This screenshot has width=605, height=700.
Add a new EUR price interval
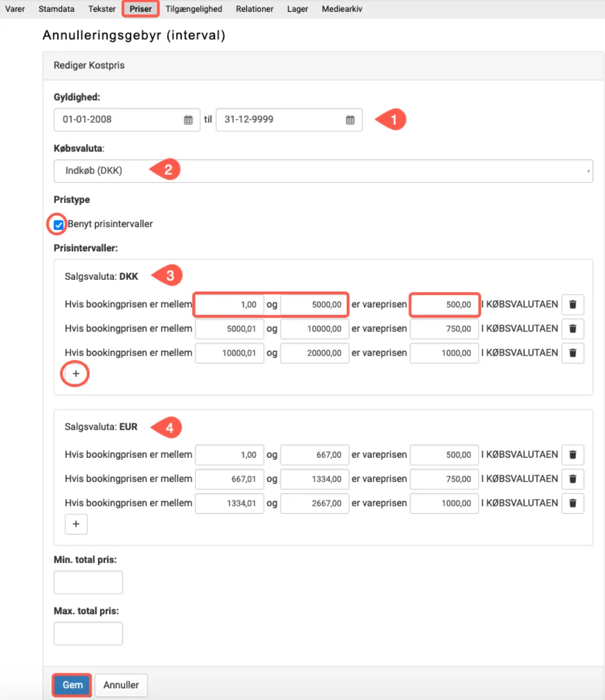click(76, 524)
